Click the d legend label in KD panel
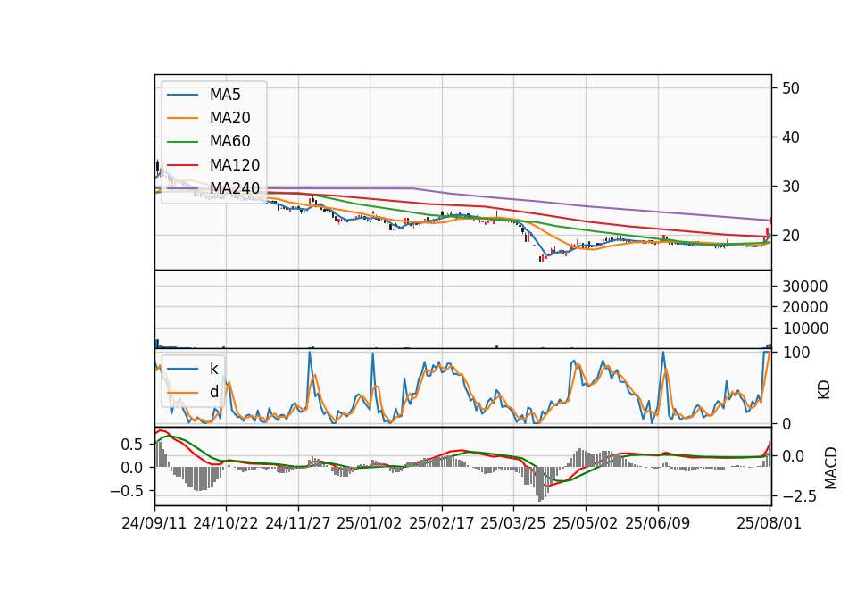 pos(213,392)
